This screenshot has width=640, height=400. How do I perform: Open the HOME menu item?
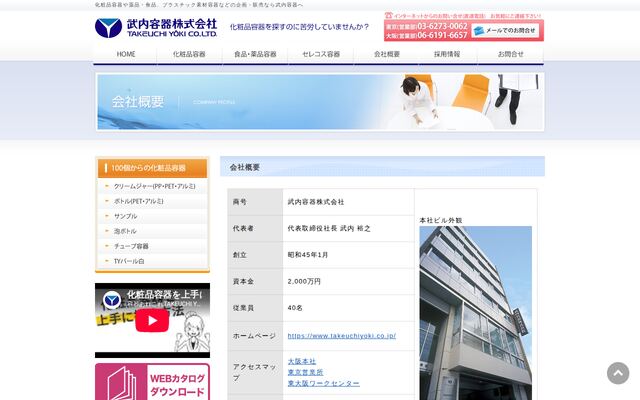tap(126, 54)
